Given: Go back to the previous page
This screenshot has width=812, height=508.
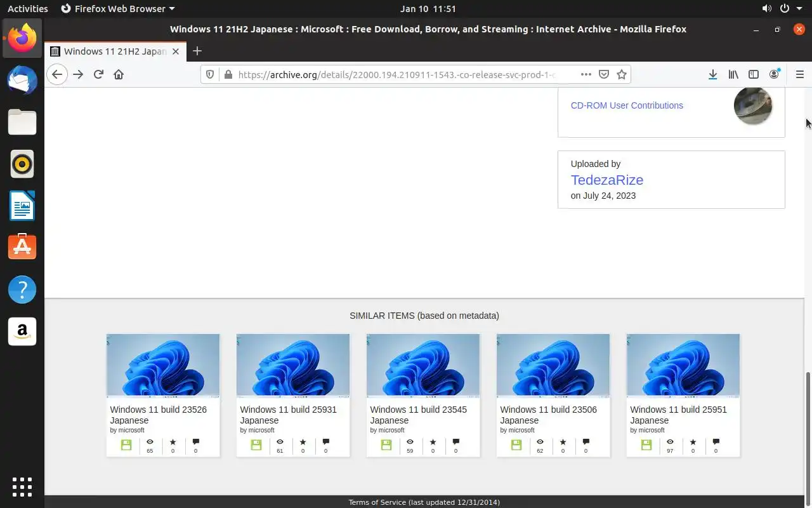Looking at the screenshot, I should coord(57,74).
